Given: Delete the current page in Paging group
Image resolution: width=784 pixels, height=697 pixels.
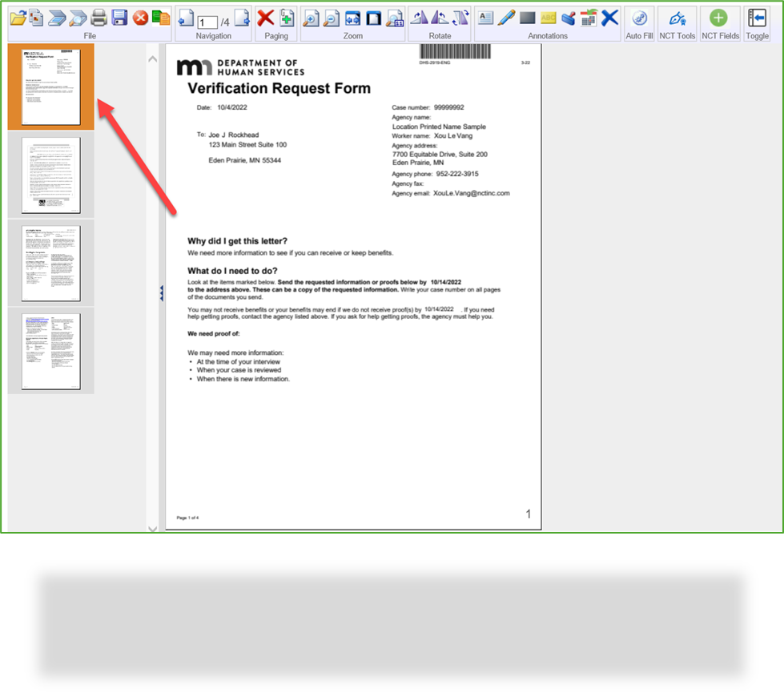Looking at the screenshot, I should [264, 17].
